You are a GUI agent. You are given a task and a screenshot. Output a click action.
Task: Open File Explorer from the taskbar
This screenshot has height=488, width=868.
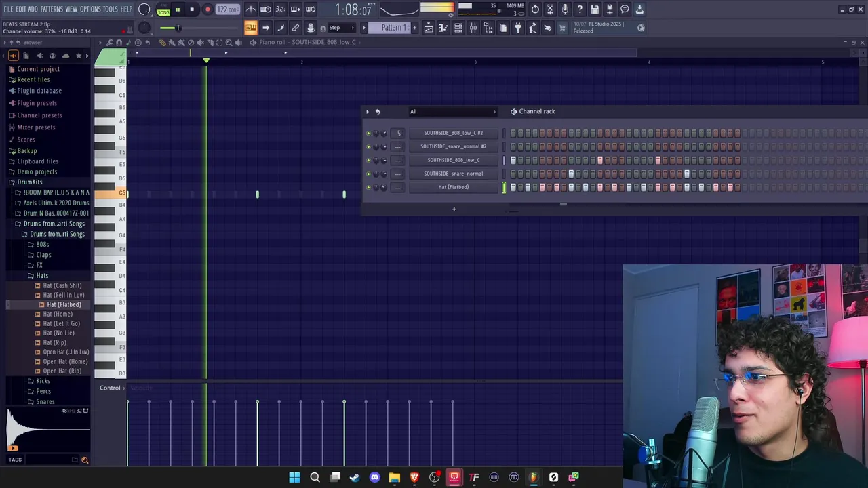click(x=395, y=477)
